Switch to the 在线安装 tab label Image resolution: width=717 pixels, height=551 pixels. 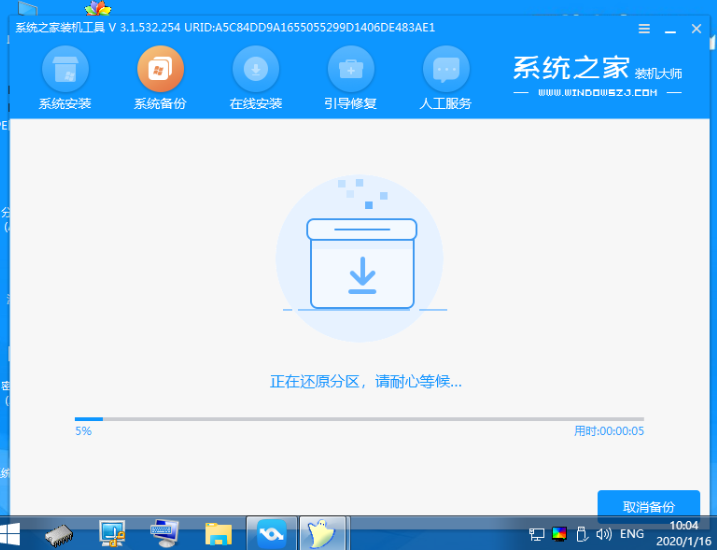click(256, 104)
